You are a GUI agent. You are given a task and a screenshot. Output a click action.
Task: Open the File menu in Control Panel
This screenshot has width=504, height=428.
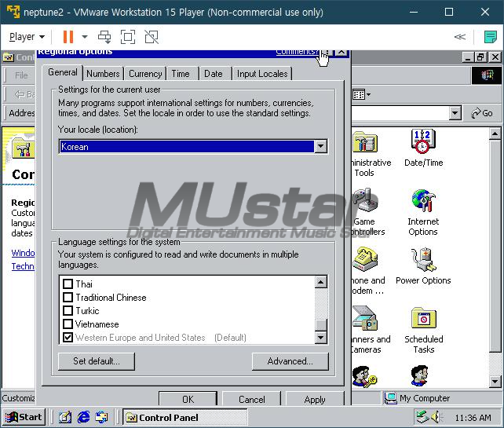click(21, 75)
